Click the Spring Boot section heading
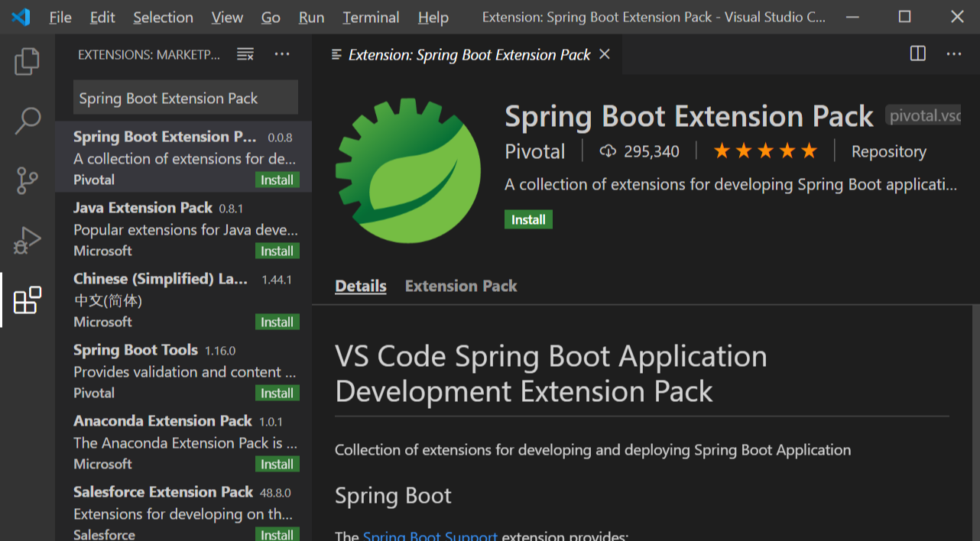Screen dimensions: 980x541 point(393,495)
